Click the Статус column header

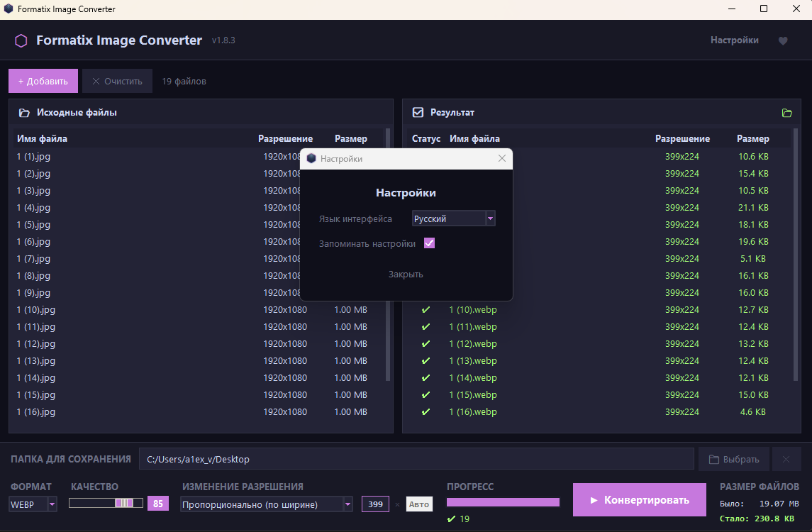(x=426, y=139)
